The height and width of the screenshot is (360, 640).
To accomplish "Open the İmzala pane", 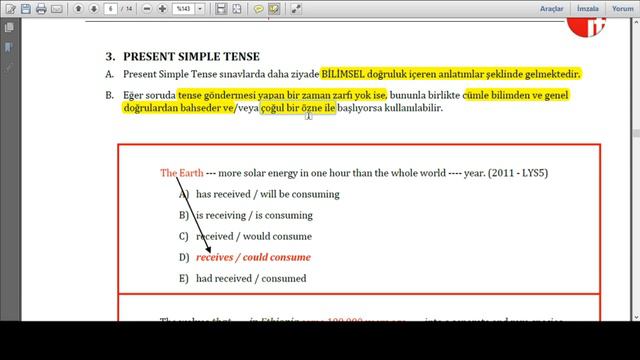I will point(587,9).
